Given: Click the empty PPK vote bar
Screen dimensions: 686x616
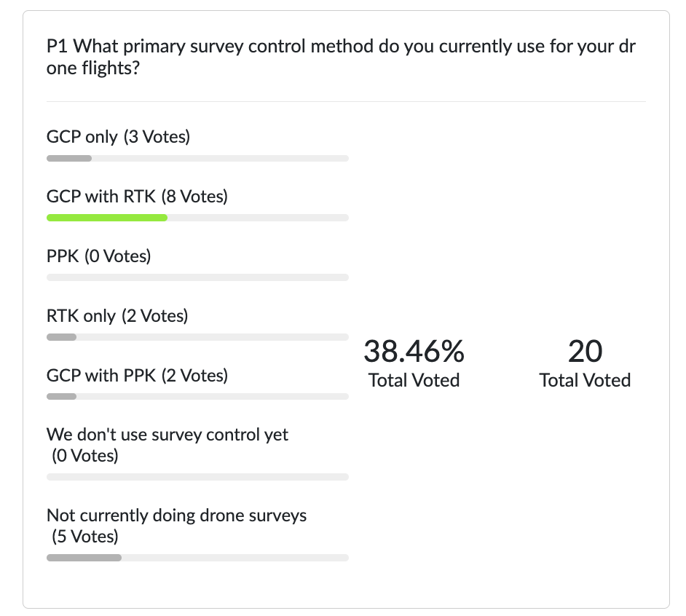Looking at the screenshot, I should [x=197, y=277].
